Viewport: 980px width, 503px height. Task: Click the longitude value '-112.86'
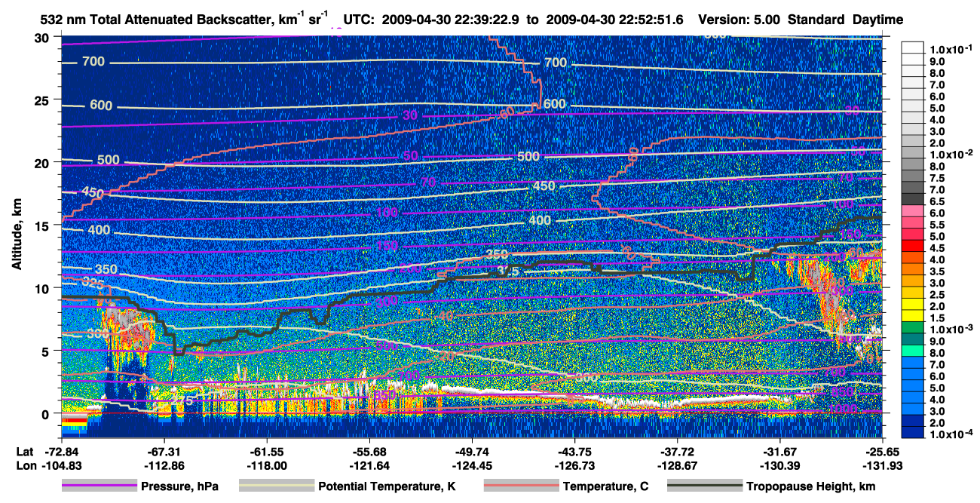(164, 466)
